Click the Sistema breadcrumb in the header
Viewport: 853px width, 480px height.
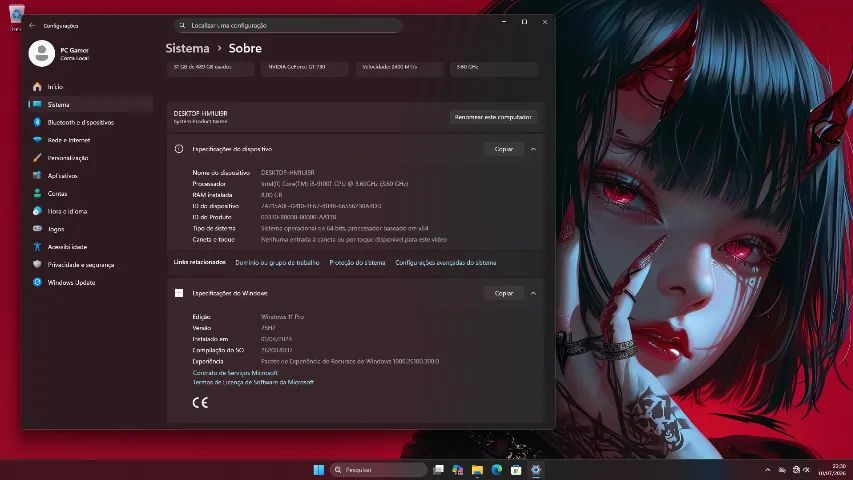coord(187,48)
